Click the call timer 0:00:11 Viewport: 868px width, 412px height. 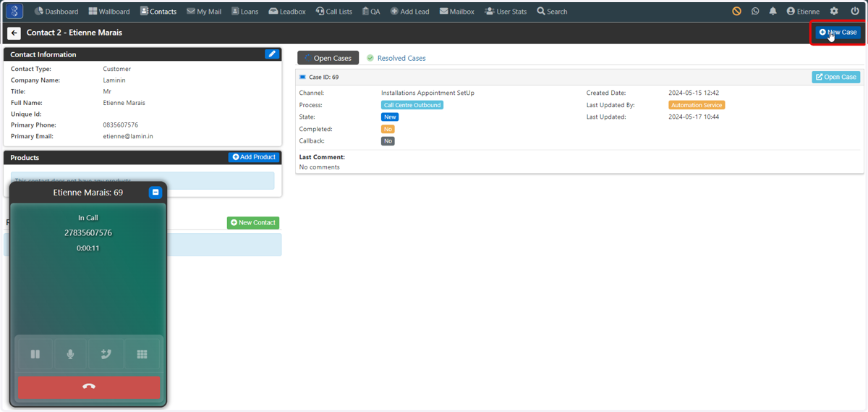point(88,248)
